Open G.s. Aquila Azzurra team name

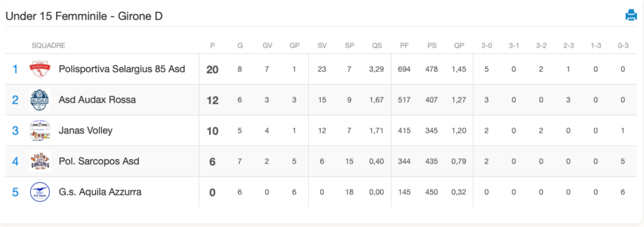click(100, 192)
